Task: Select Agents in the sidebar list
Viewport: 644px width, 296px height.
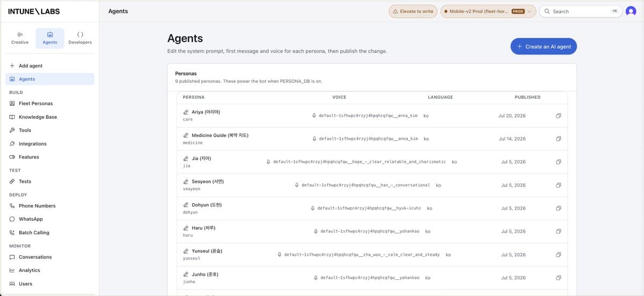Action: tap(50, 79)
